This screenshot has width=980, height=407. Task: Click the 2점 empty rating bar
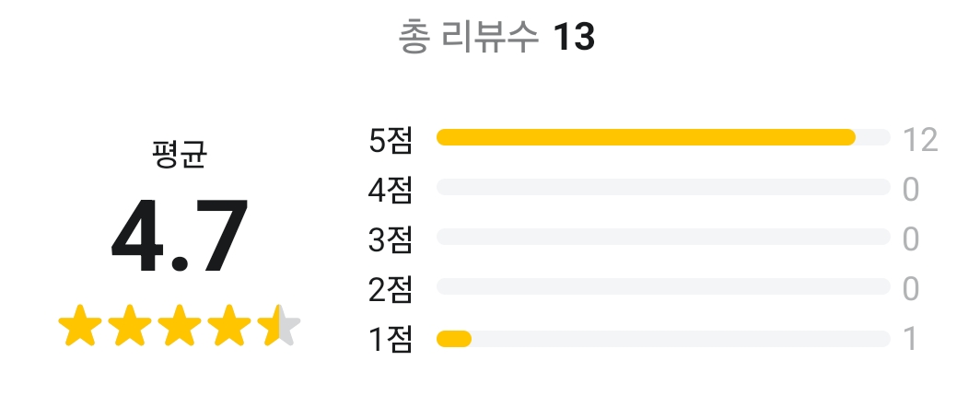[x=663, y=287]
